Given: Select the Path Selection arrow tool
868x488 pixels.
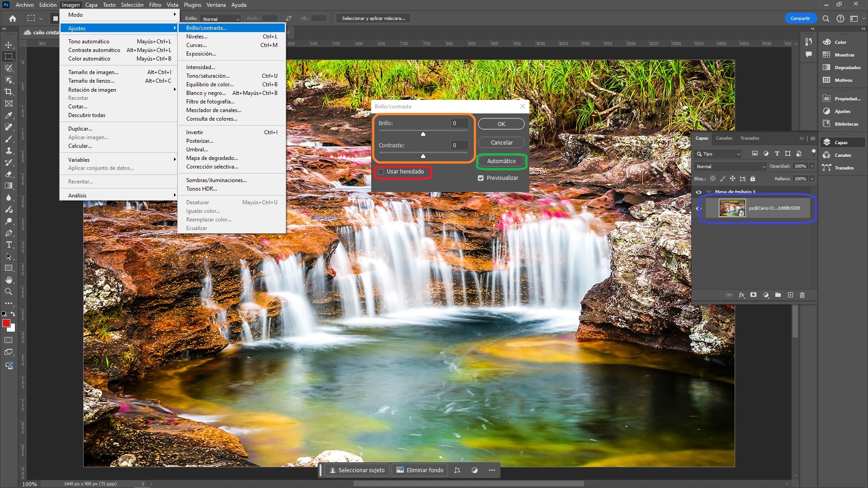Looking at the screenshot, I should coord(9,256).
